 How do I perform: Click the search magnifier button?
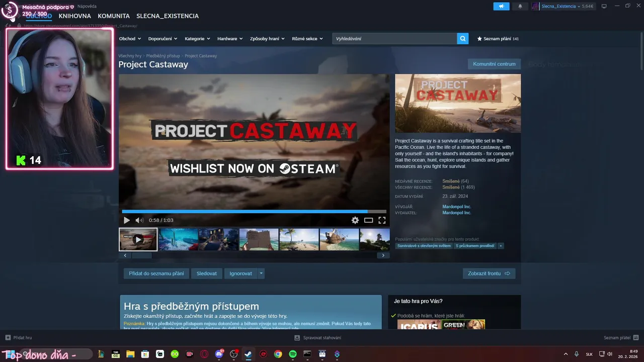[x=462, y=39]
